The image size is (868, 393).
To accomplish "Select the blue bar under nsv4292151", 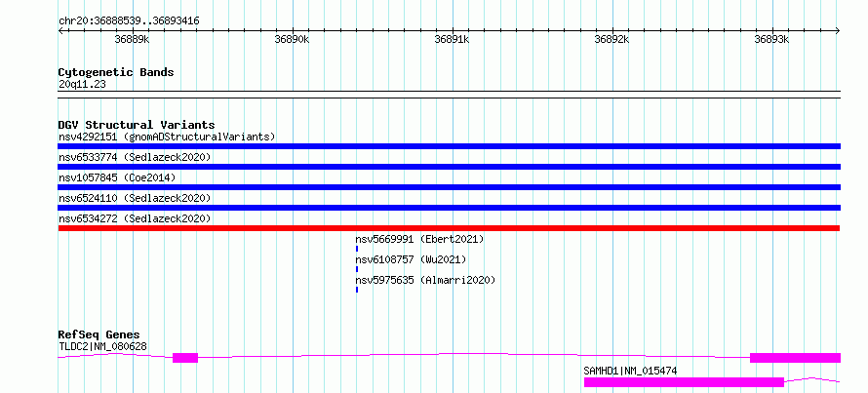I will pyautogui.click(x=449, y=146).
